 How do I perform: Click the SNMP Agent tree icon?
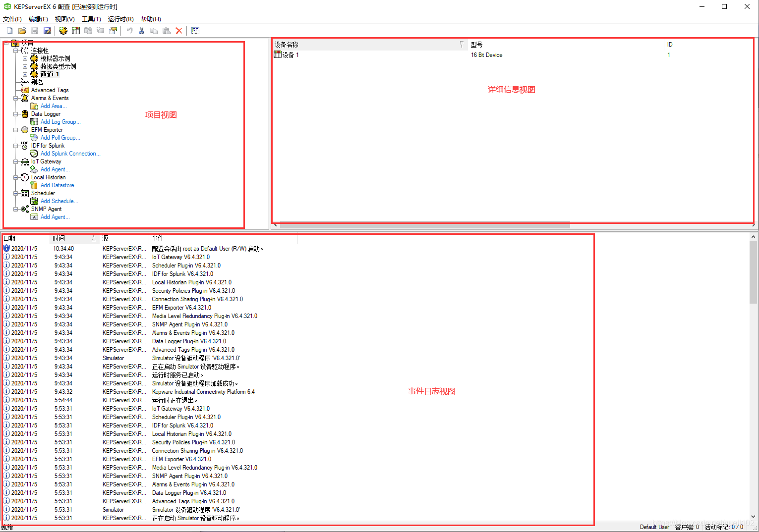pos(25,209)
